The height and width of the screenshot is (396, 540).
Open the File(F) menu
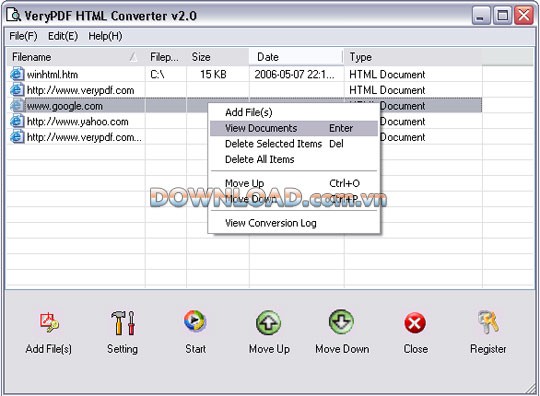(23, 36)
